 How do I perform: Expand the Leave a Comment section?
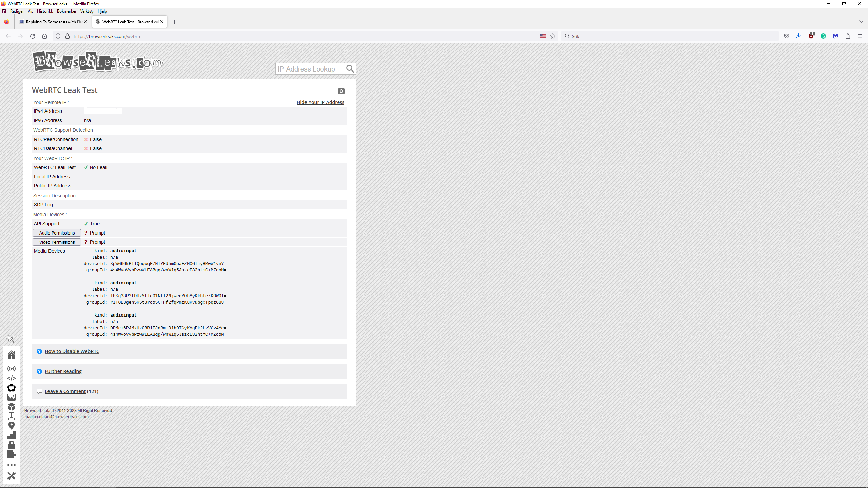pos(65,391)
